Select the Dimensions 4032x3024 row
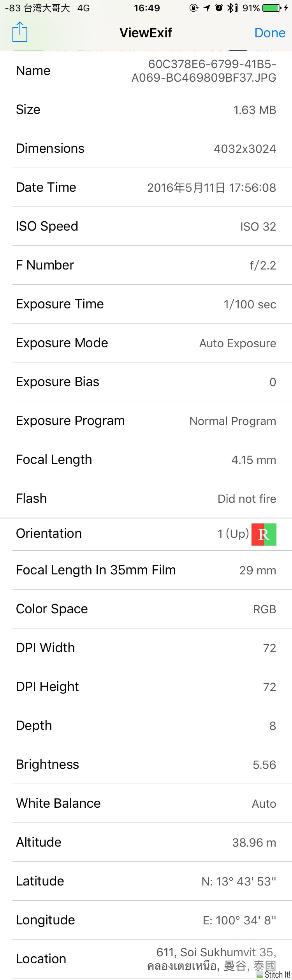The height and width of the screenshot is (980, 292). [x=146, y=149]
